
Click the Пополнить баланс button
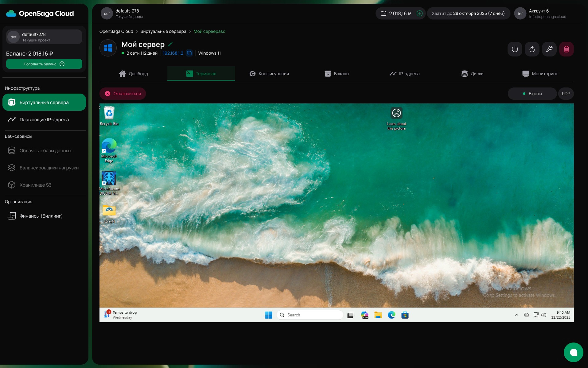[44, 64]
